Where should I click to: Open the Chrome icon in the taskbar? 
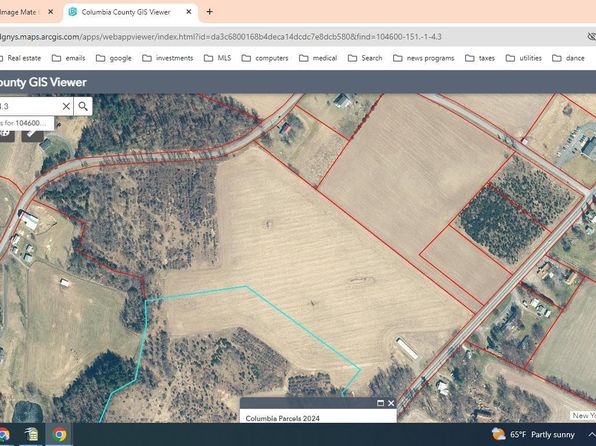click(x=59, y=434)
